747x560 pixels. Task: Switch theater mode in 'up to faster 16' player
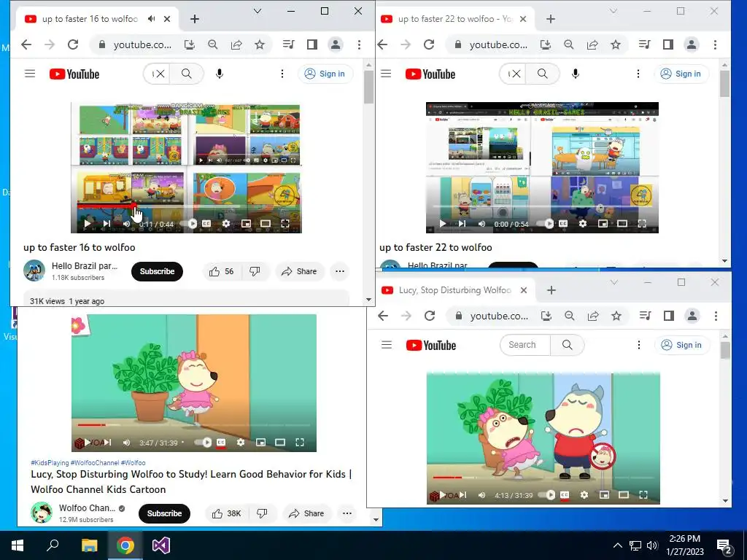(x=266, y=223)
